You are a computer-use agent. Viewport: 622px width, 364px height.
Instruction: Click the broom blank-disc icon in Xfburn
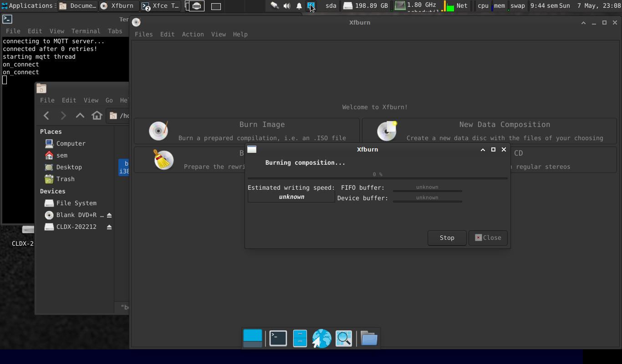click(163, 160)
